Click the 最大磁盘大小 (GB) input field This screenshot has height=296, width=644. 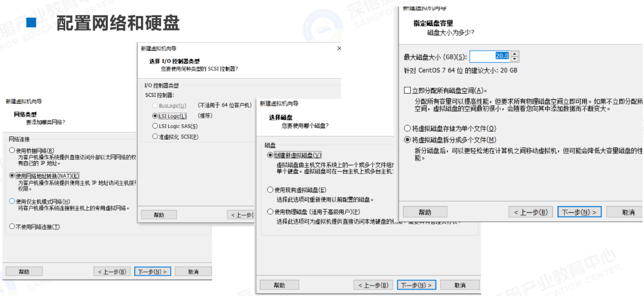(x=489, y=56)
